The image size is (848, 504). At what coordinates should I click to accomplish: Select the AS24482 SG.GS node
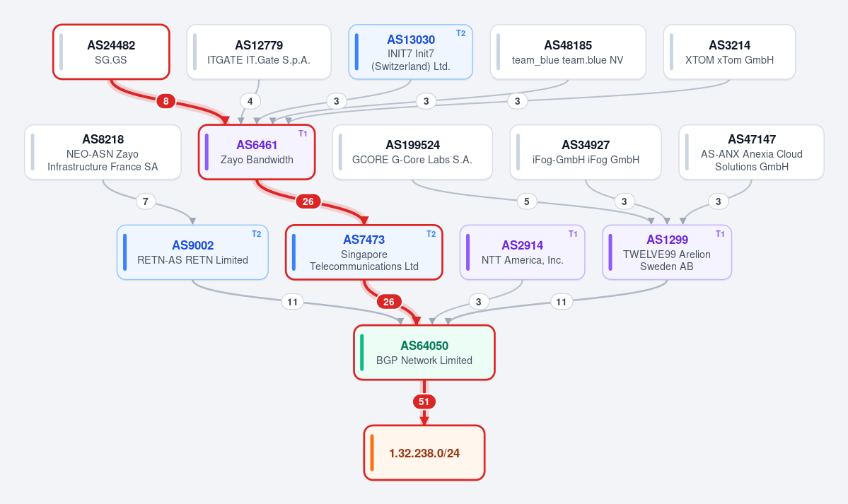111,52
